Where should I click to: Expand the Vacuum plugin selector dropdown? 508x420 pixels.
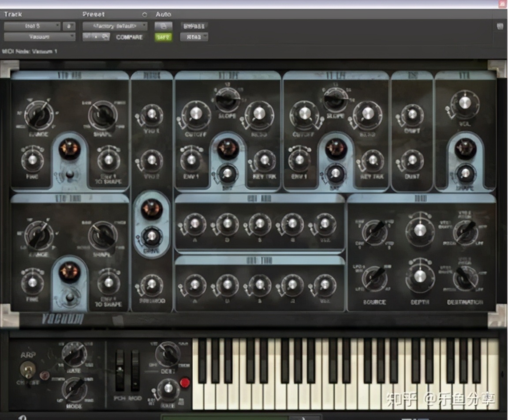[40, 37]
